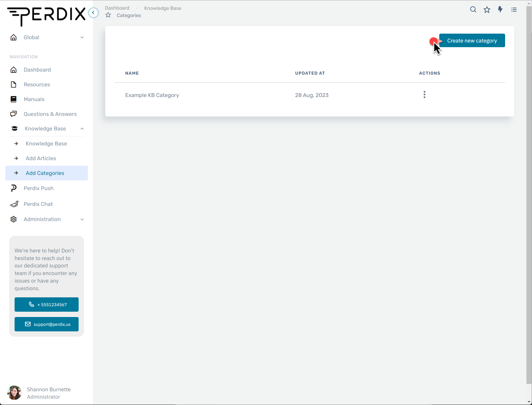Click the Resources document icon
This screenshot has width=532, height=405.
pyautogui.click(x=14, y=84)
